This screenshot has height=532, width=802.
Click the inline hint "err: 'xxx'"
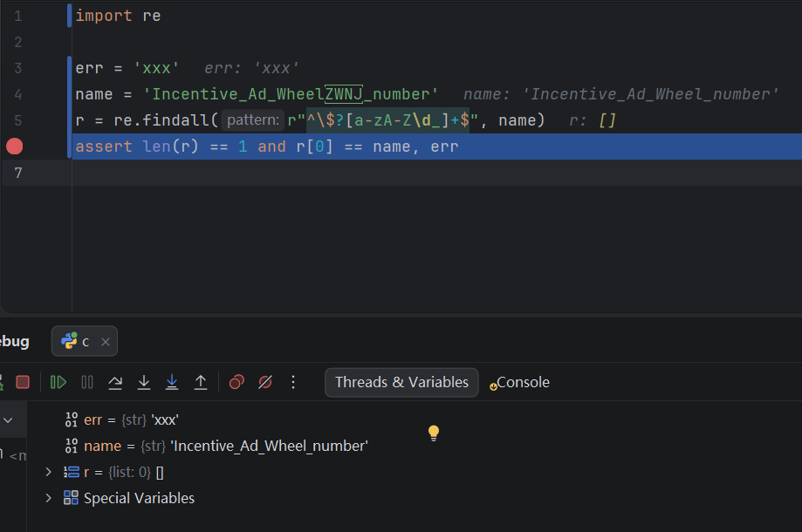tap(251, 68)
